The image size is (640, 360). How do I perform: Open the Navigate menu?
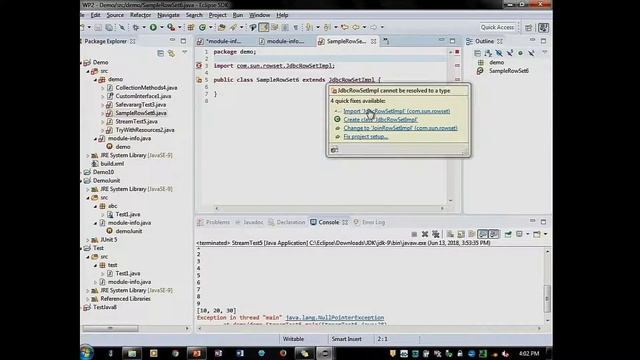point(168,15)
